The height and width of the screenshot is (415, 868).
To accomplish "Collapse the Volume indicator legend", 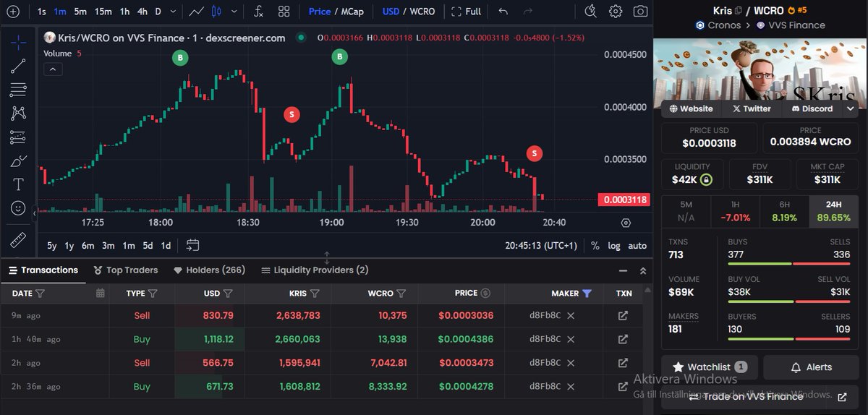I will (x=54, y=69).
